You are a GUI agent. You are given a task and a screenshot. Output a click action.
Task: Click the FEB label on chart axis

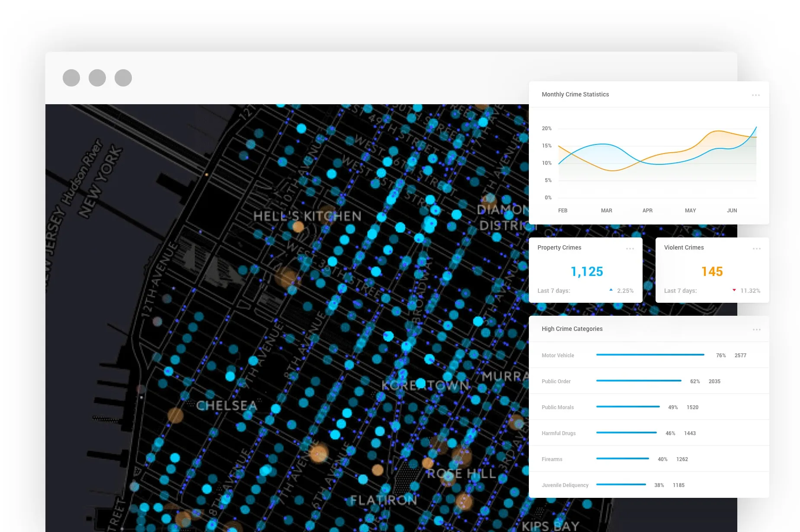pos(563,211)
